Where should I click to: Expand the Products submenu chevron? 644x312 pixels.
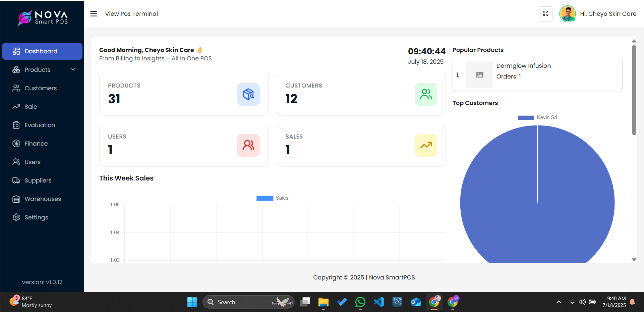pyautogui.click(x=73, y=69)
